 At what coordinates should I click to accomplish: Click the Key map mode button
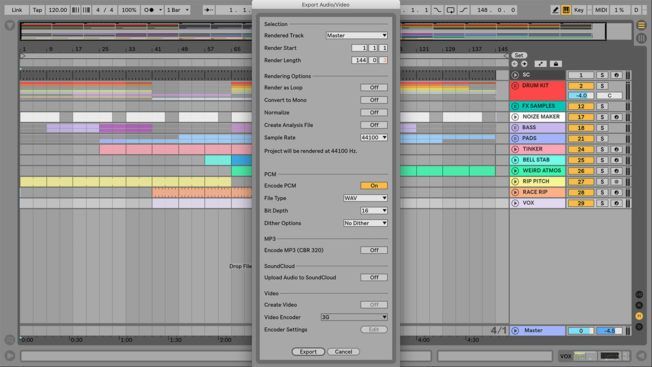pyautogui.click(x=578, y=10)
